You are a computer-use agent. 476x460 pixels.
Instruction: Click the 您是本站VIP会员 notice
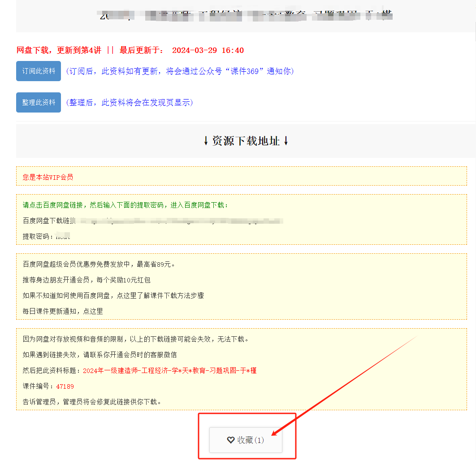pos(47,177)
